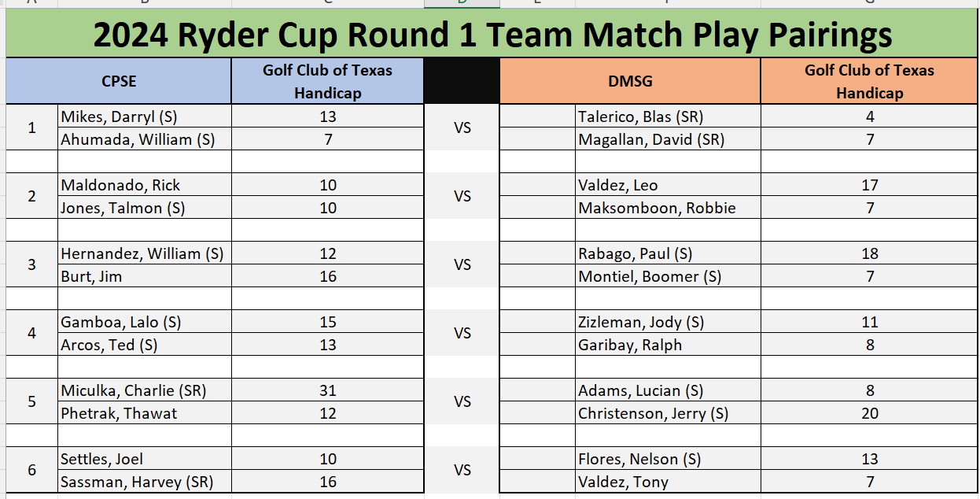Image resolution: width=980 pixels, height=499 pixels.
Task: Select the cell with Mikes, Darryl (S)
Action: (x=145, y=116)
